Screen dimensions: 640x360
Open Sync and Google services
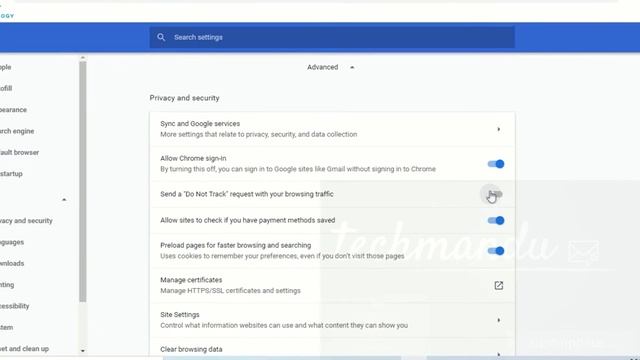tap(332, 129)
